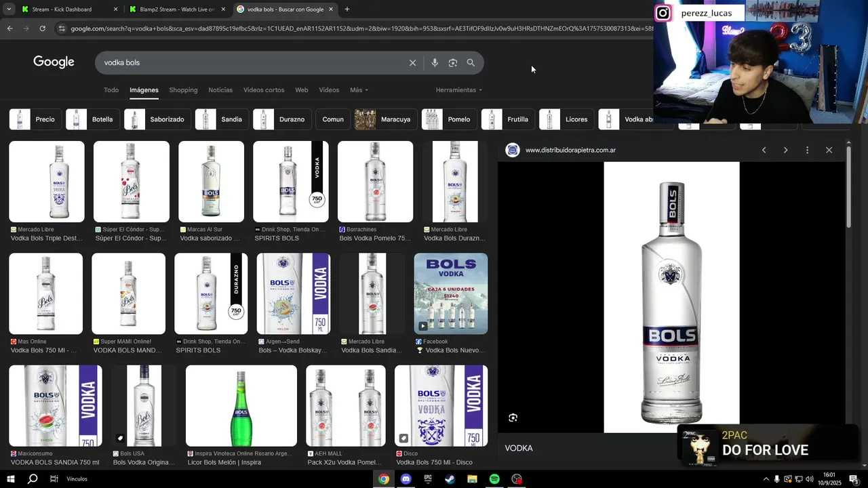
Task: Click the vodka bols search input field
Action: [251, 62]
